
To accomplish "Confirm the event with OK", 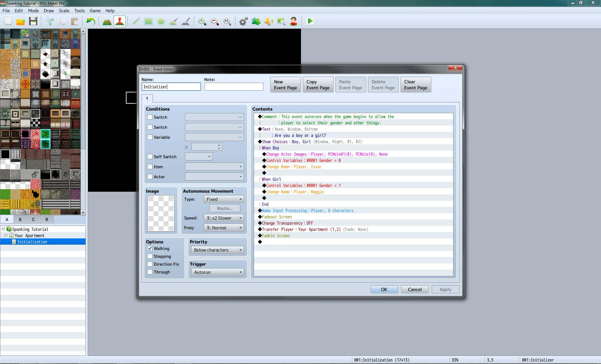I will point(384,289).
